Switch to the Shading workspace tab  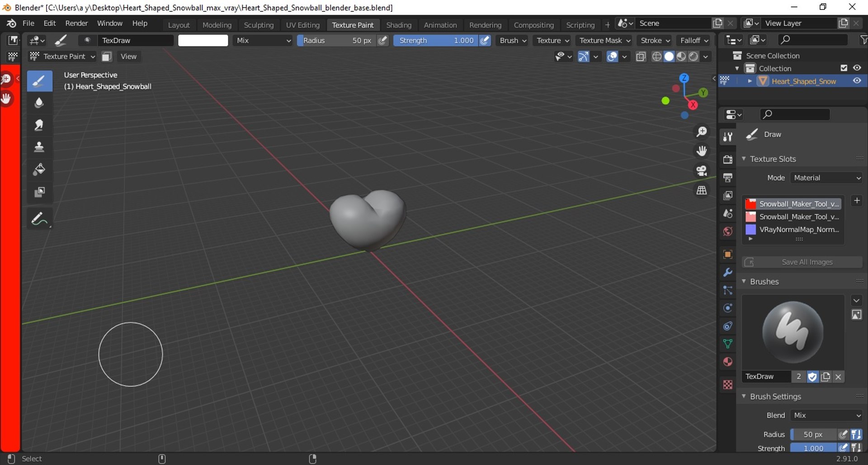click(399, 25)
